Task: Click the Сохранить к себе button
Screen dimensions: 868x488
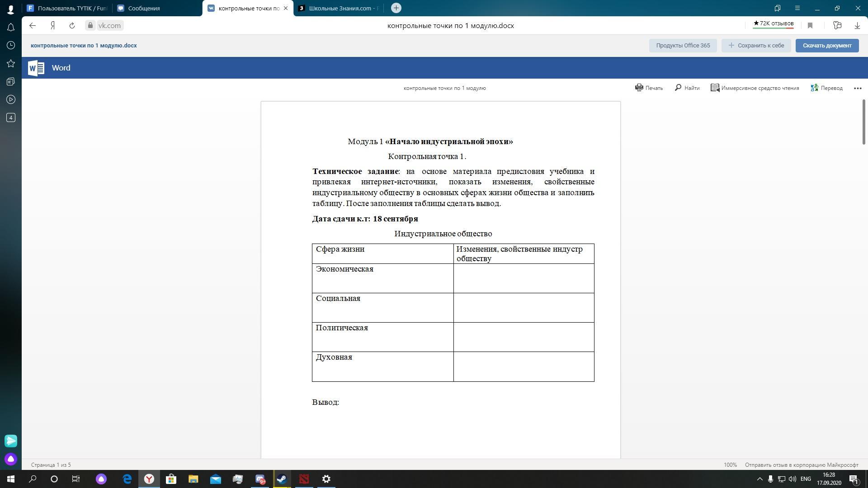Action: point(756,46)
